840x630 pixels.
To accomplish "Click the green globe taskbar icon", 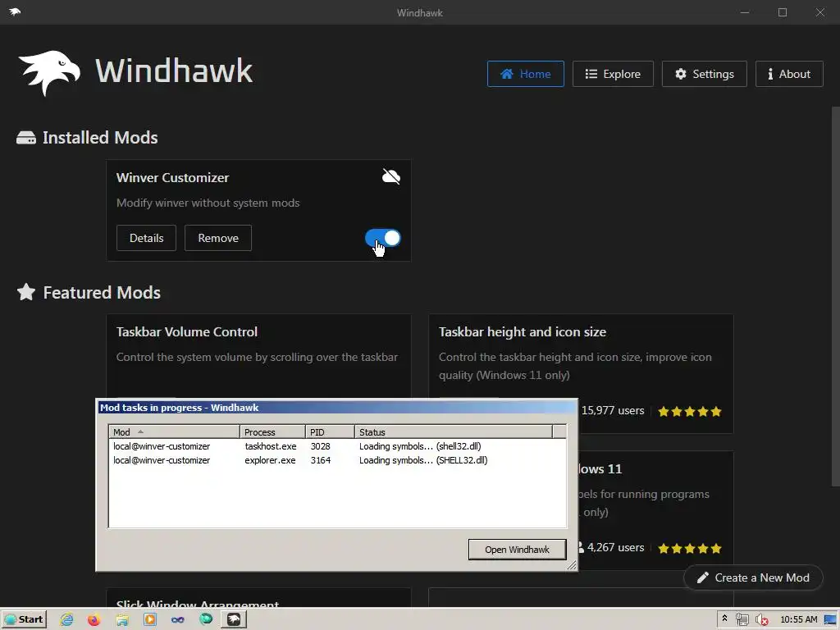I will (206, 619).
